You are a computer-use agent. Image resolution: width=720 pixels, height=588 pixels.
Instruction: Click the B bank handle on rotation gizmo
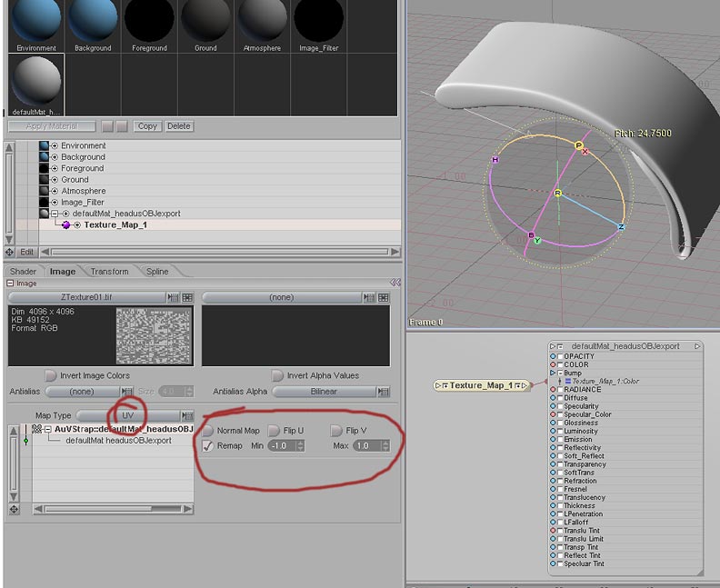tap(531, 235)
